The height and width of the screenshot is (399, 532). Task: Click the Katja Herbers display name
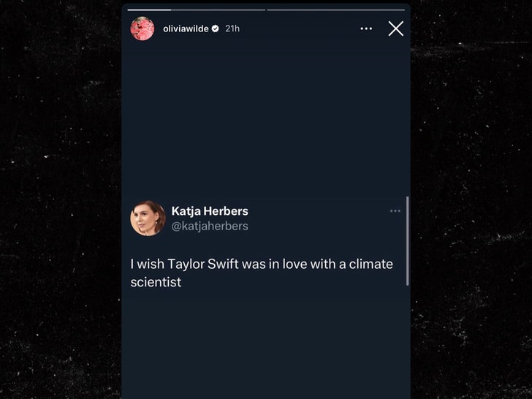click(210, 211)
